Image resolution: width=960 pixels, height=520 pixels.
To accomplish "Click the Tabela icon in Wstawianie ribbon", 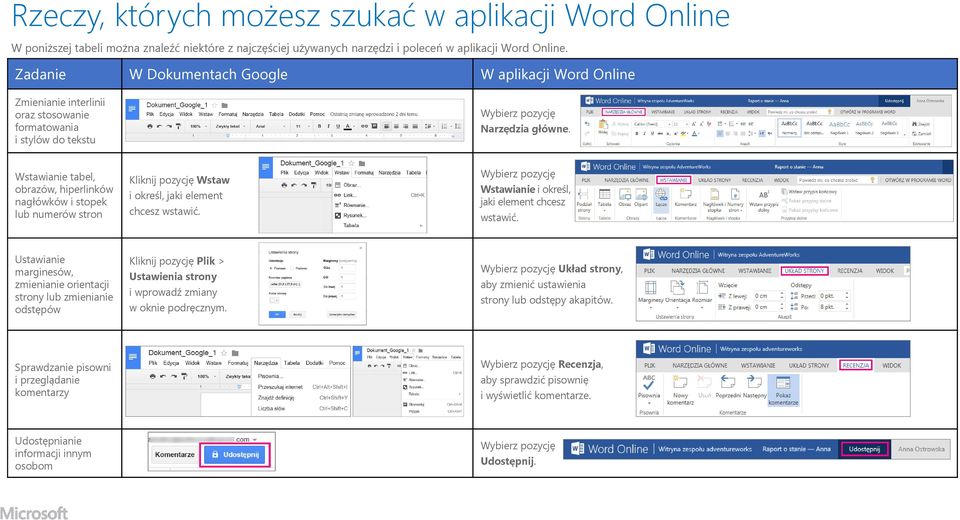I will [604, 195].
